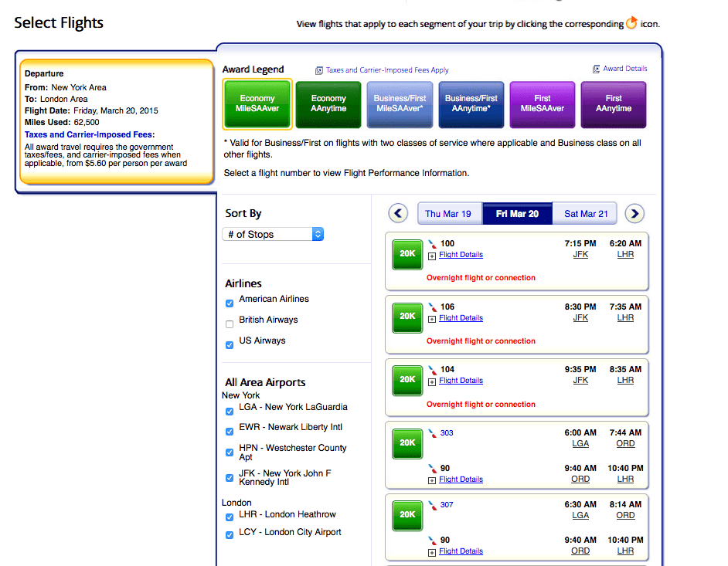Click JFK airport link for flight 100
This screenshot has height=566, width=728.
click(580, 255)
